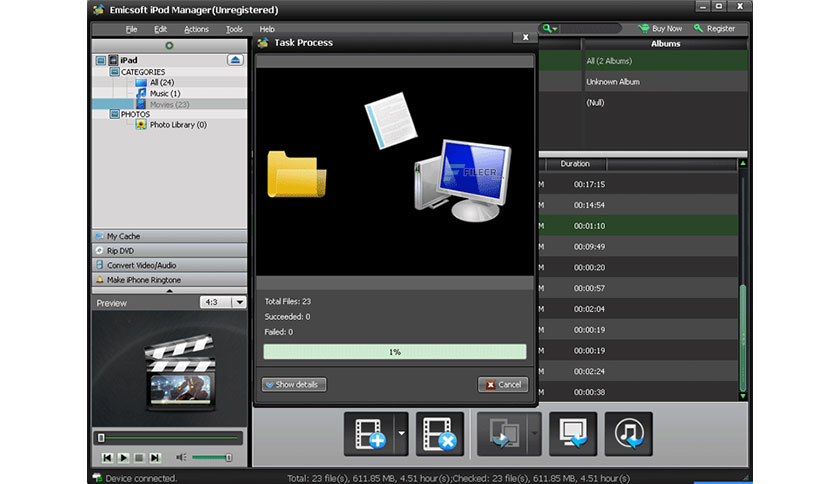The image size is (836, 484).
Task: Click the refresh circle above device tree
Action: pyautogui.click(x=169, y=46)
